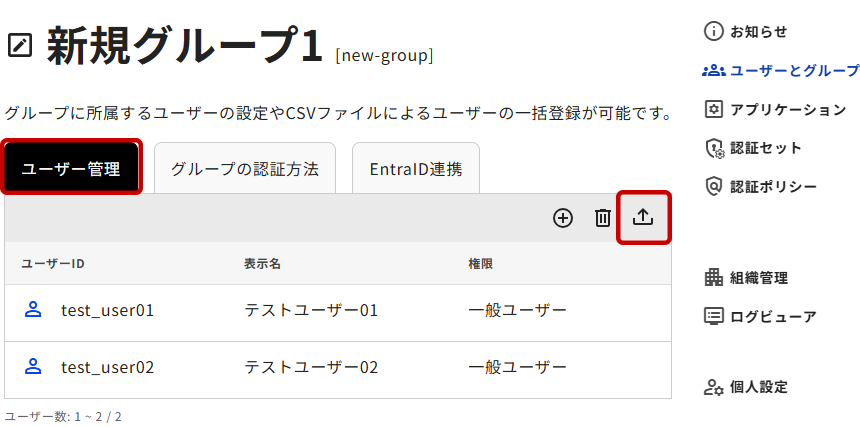Open the ログビューア page
This screenshot has height=427, width=860.
(760, 317)
